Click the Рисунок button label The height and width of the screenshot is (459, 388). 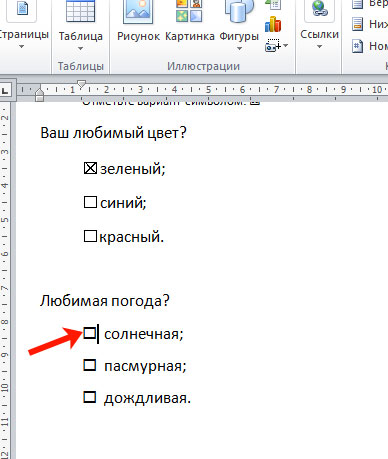pos(138,36)
